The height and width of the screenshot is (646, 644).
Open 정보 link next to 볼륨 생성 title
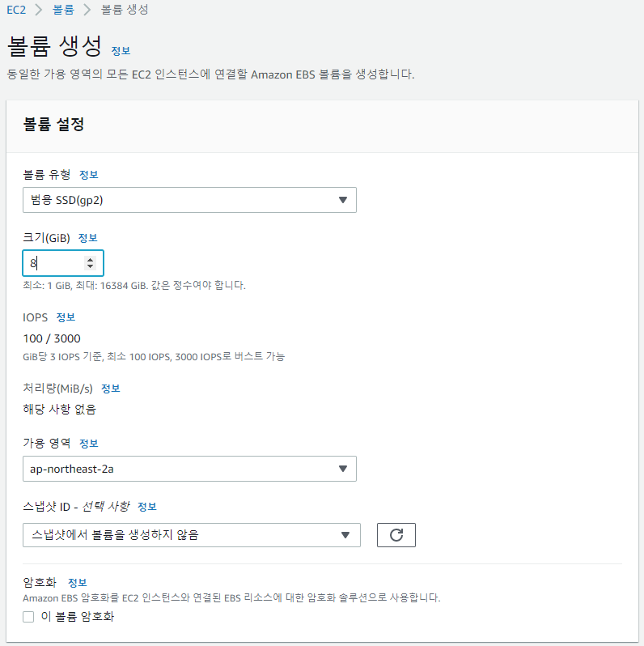pos(121,51)
